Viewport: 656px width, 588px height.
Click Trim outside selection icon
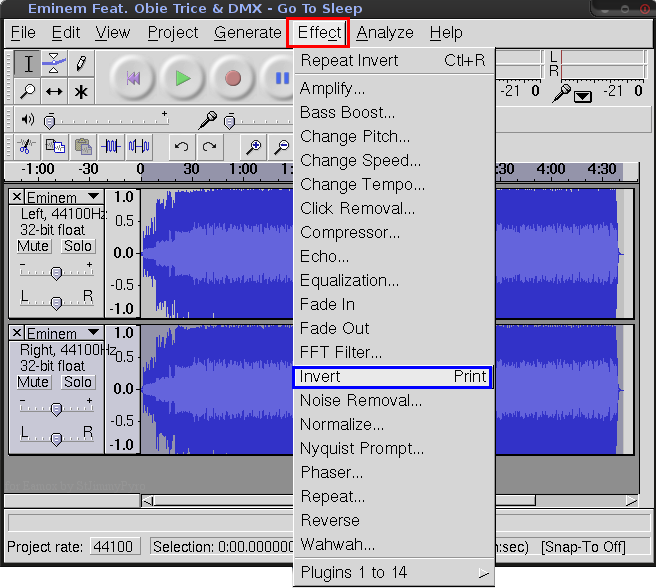tap(111, 146)
